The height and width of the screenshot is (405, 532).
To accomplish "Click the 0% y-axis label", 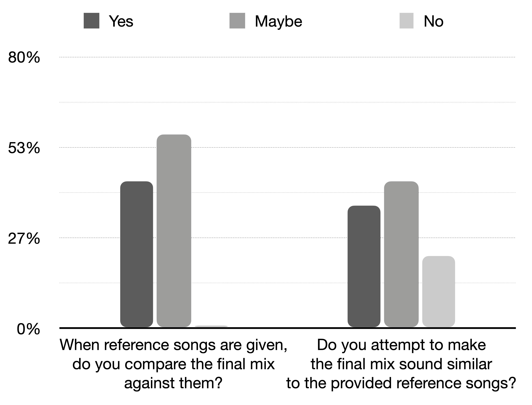I will click(x=28, y=329).
